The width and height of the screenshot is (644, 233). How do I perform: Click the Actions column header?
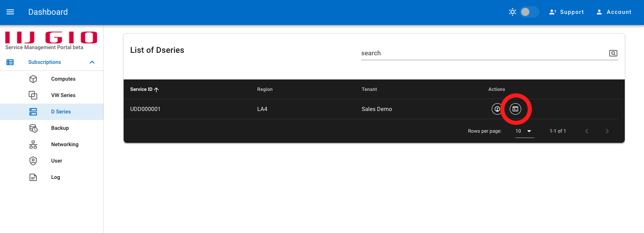click(497, 89)
